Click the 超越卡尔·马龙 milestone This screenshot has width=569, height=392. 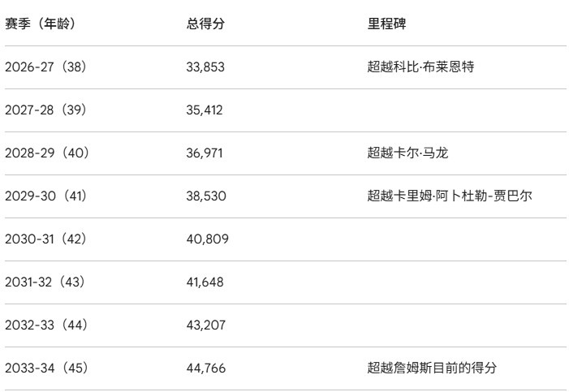pos(407,153)
